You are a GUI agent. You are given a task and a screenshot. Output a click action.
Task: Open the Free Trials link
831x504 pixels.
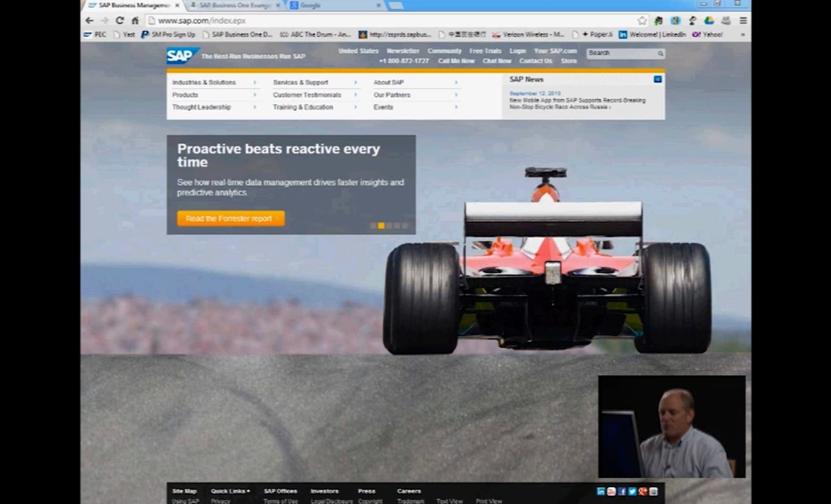pos(486,51)
